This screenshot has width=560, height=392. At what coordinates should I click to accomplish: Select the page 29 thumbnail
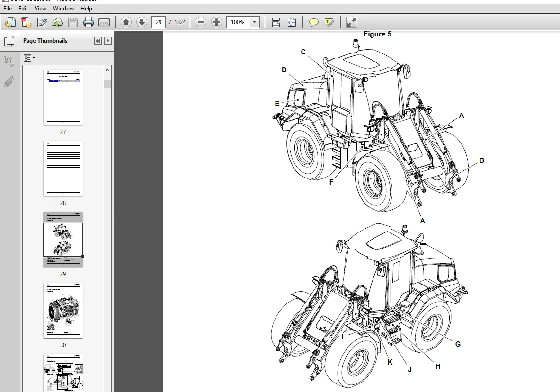(63, 240)
